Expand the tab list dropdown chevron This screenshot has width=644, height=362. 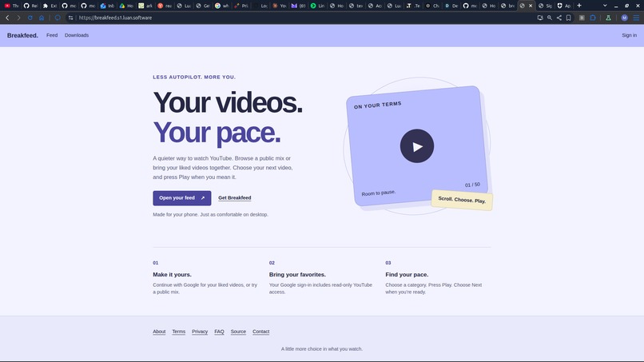coord(605,6)
